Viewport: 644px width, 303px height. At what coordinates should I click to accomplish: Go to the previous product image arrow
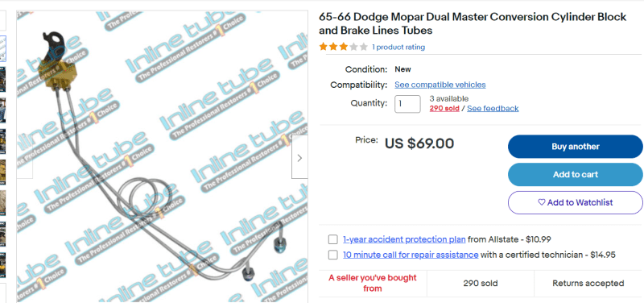tap(24, 158)
